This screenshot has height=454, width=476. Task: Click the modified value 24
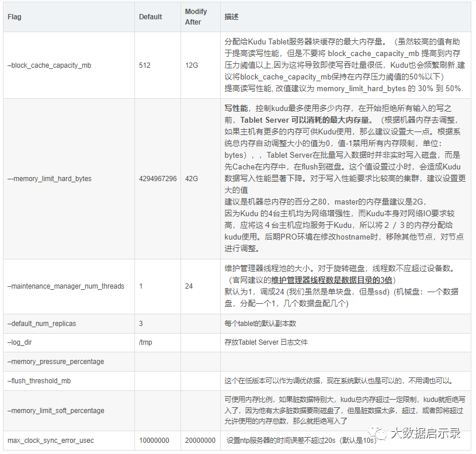coord(189,286)
